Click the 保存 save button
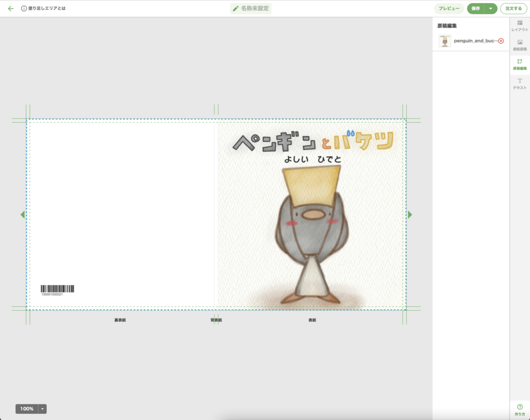The height and width of the screenshot is (420, 530). pos(476,9)
